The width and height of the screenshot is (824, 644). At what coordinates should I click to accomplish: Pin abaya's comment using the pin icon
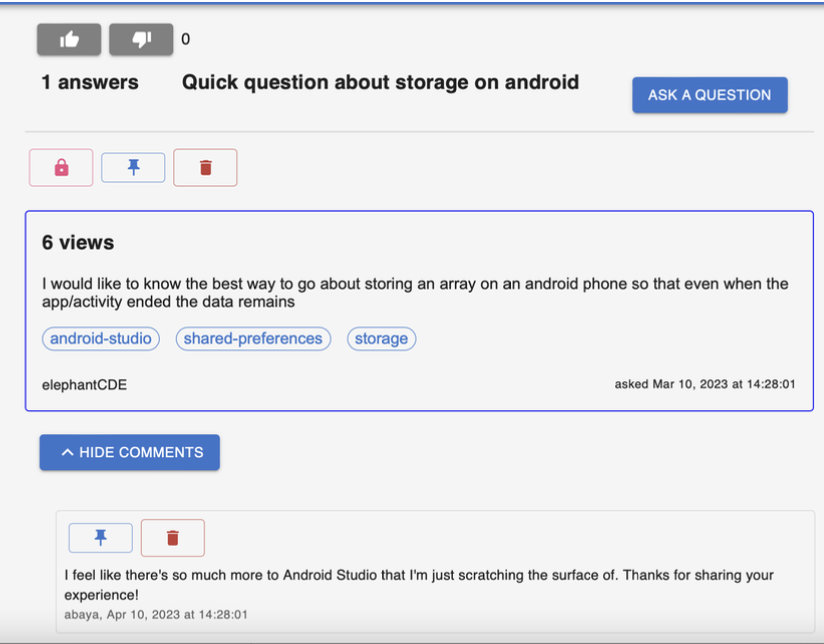(x=100, y=537)
